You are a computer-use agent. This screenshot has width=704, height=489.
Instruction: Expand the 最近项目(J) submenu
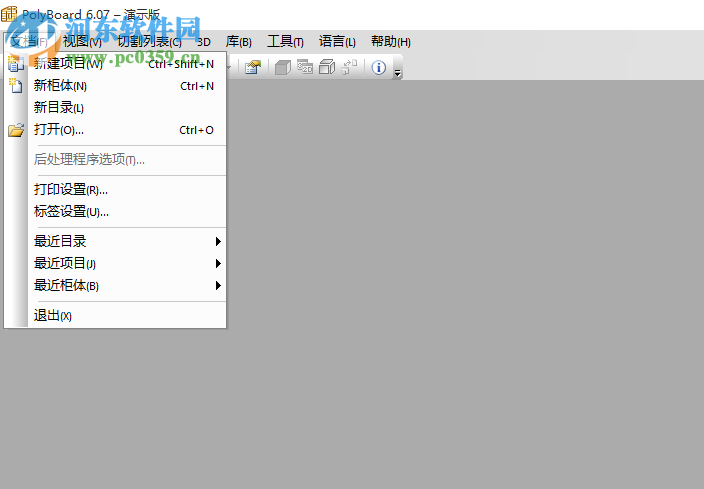115,264
